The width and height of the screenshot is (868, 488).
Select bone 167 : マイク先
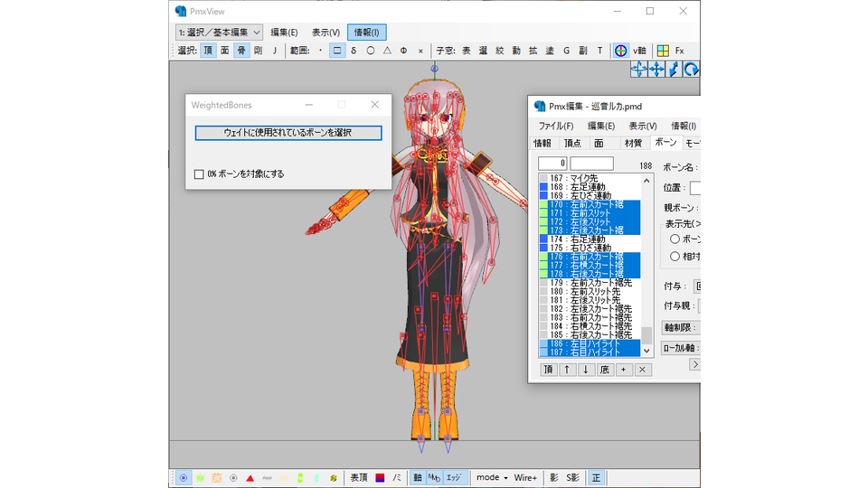click(590, 178)
